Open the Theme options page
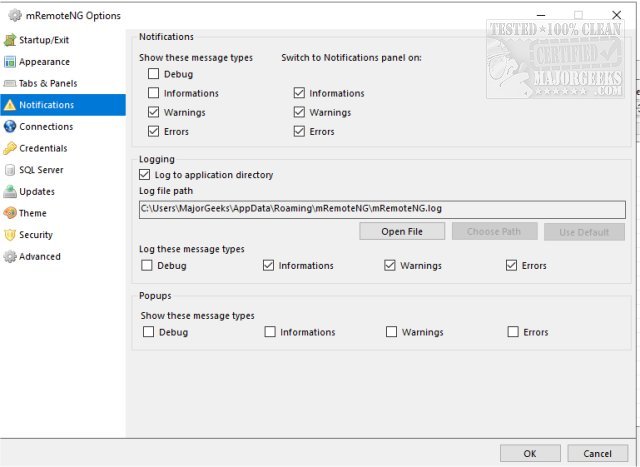This screenshot has width=640, height=467. (63, 213)
